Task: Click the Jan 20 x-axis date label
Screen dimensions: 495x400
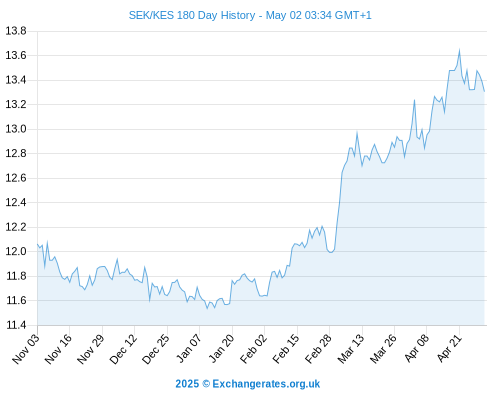Action: coord(221,348)
